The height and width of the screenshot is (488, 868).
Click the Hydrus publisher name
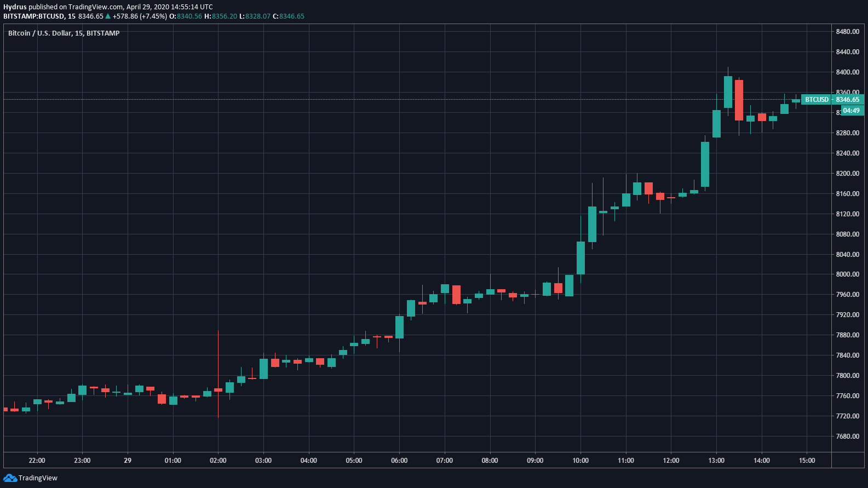tap(15, 7)
